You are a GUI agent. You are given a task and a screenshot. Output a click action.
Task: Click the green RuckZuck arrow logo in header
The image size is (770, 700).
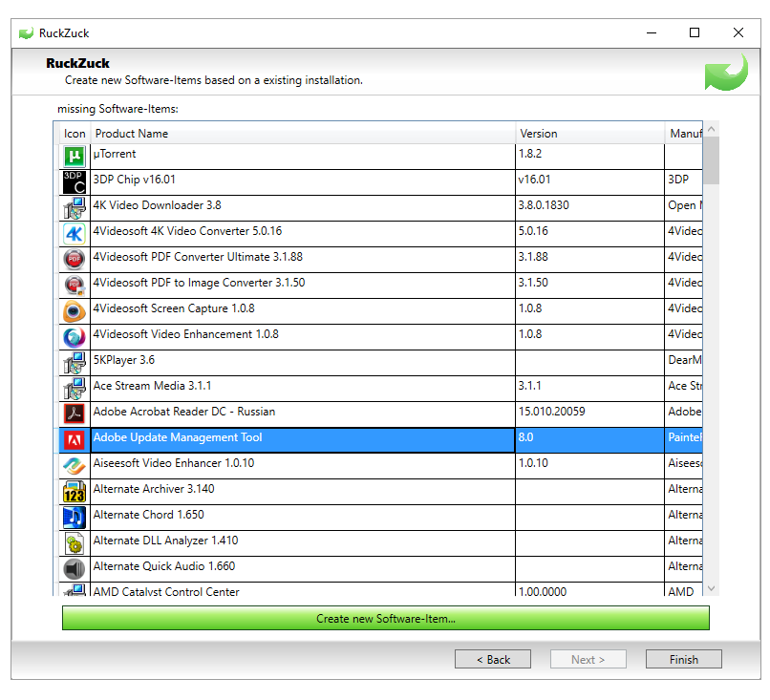[x=726, y=73]
